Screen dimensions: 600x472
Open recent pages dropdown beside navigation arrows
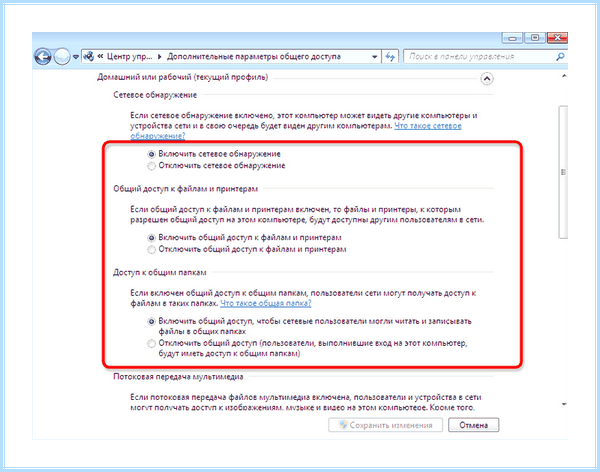coord(76,57)
